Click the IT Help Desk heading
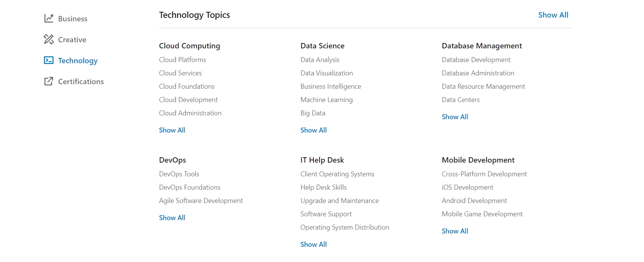Viewport: 644px width, 262px height. 322,160
